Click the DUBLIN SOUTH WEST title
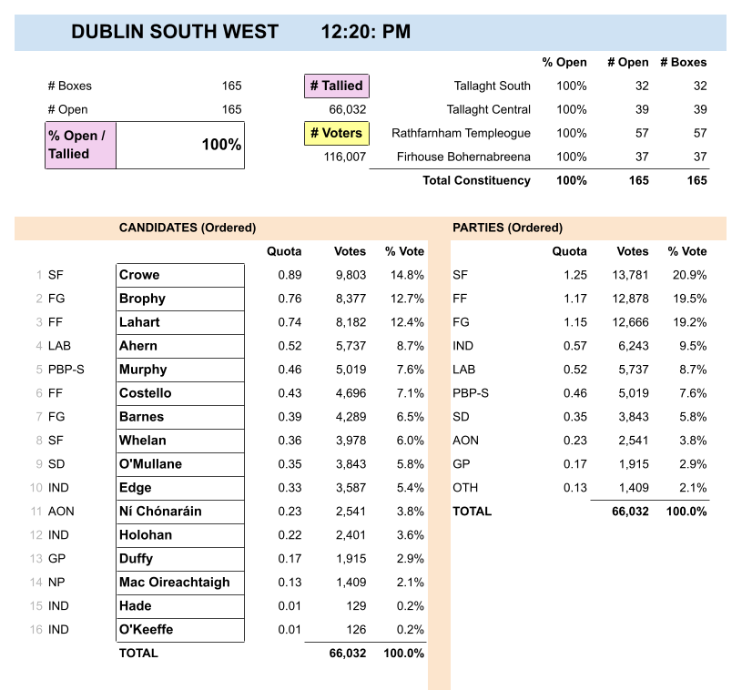The image size is (742, 700). pos(175,32)
